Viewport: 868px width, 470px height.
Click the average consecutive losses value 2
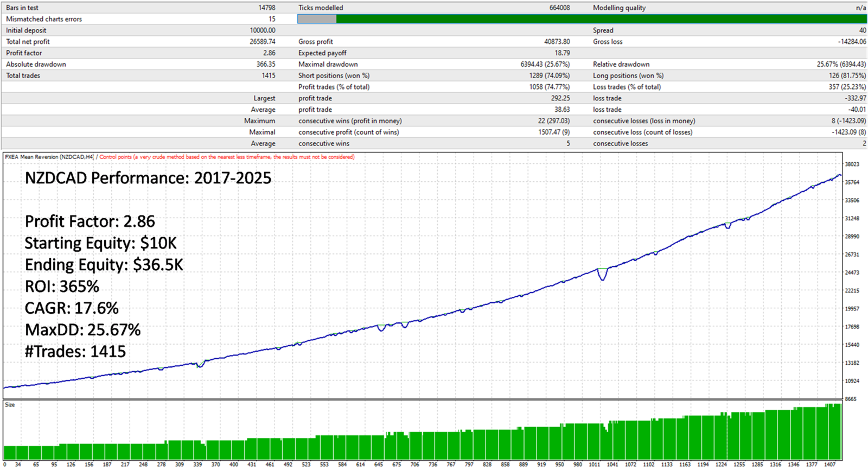point(864,144)
